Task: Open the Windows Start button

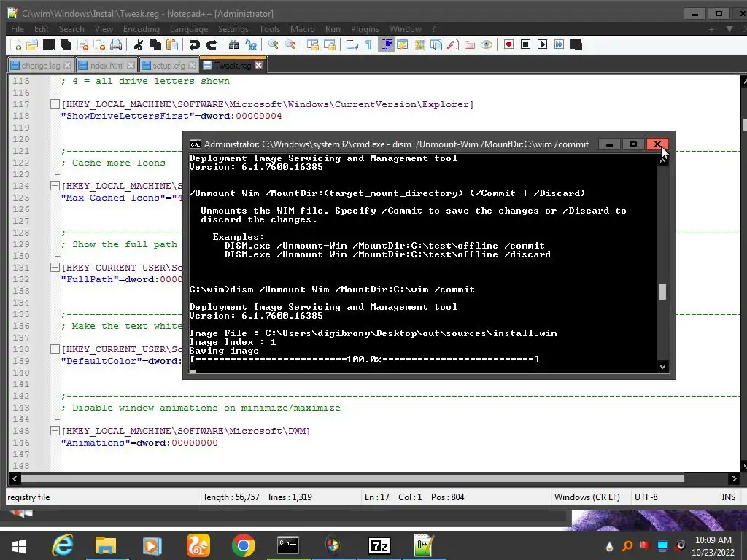Action: (19, 545)
